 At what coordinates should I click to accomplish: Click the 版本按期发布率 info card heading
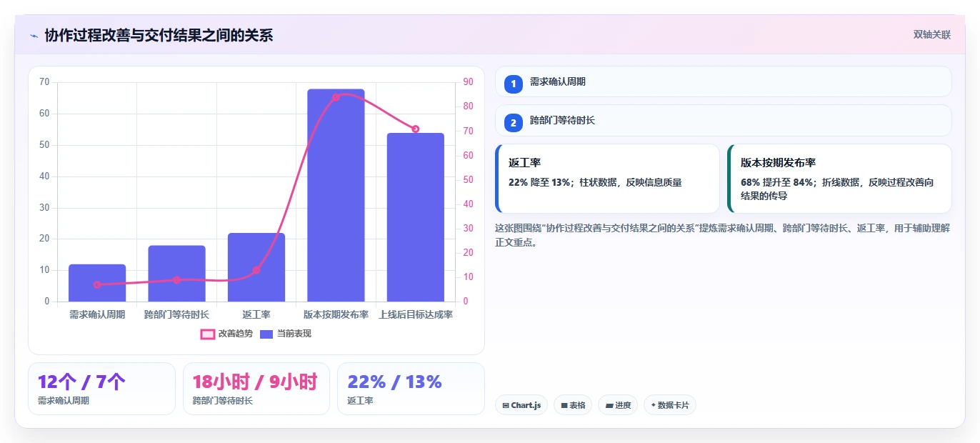(x=778, y=163)
